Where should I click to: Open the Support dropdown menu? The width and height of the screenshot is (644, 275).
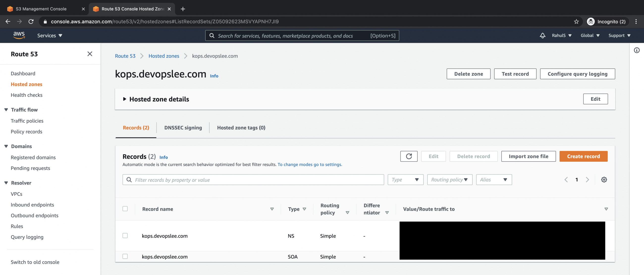pyautogui.click(x=619, y=35)
